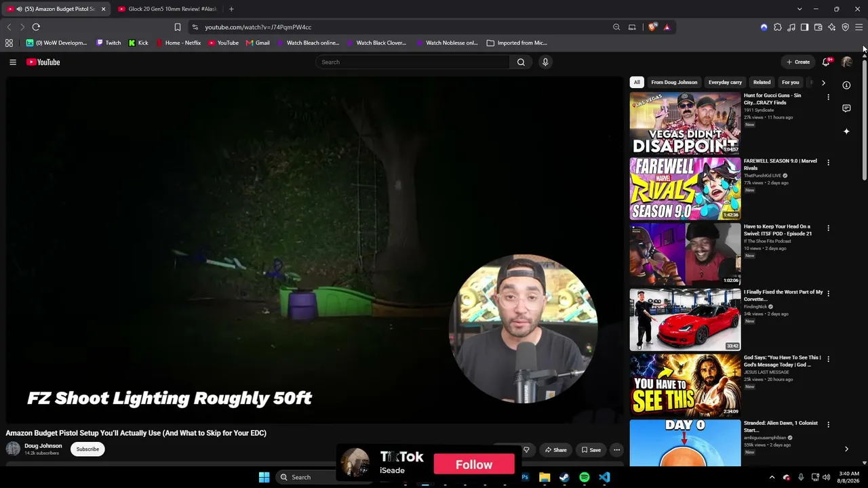Click the Share button under the video

(x=555, y=449)
